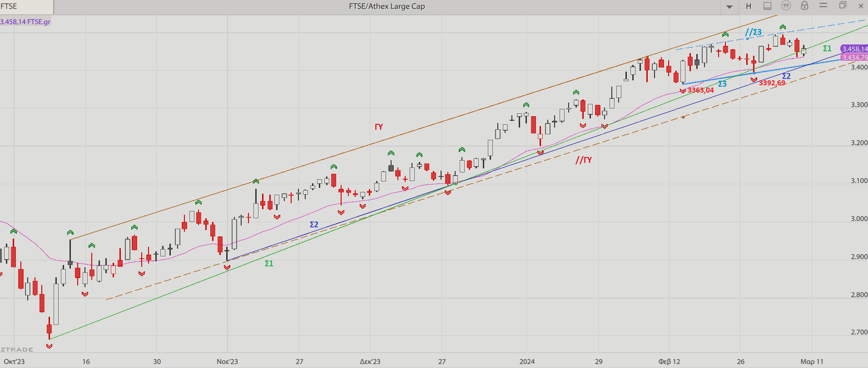Click the Οκτ'23 date axis label
868x368 pixels.
click(x=14, y=362)
